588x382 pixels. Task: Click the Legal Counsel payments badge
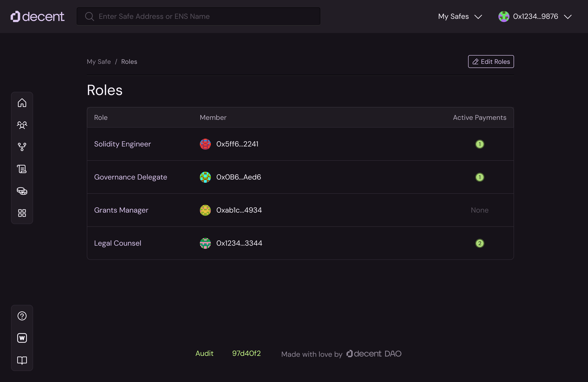480,243
